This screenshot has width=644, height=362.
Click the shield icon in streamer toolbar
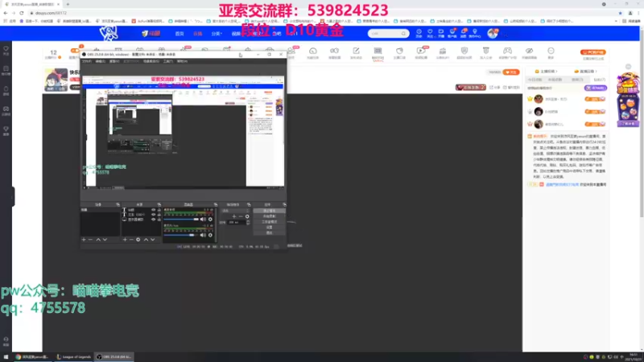pos(464,52)
